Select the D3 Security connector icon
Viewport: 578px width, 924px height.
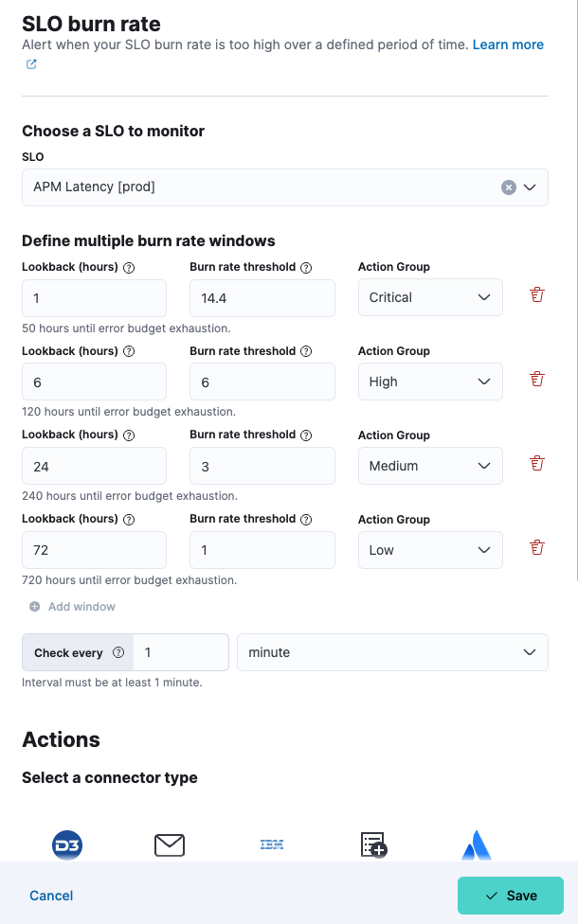click(x=67, y=845)
